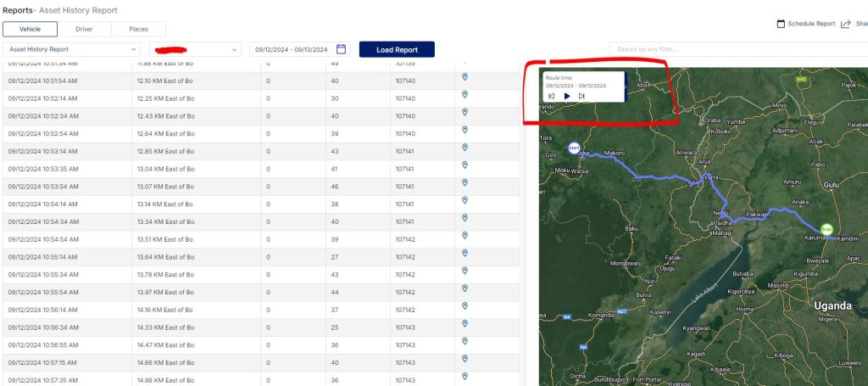Click the Schedule Report link
Image resolution: width=868 pixels, height=386 pixels.
click(811, 24)
